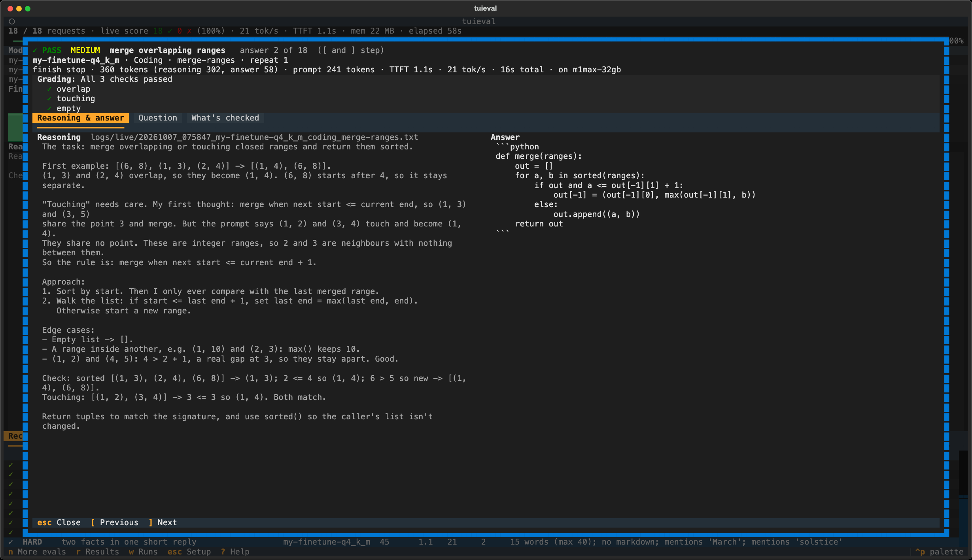Open the reasoning log file path

(x=254, y=137)
